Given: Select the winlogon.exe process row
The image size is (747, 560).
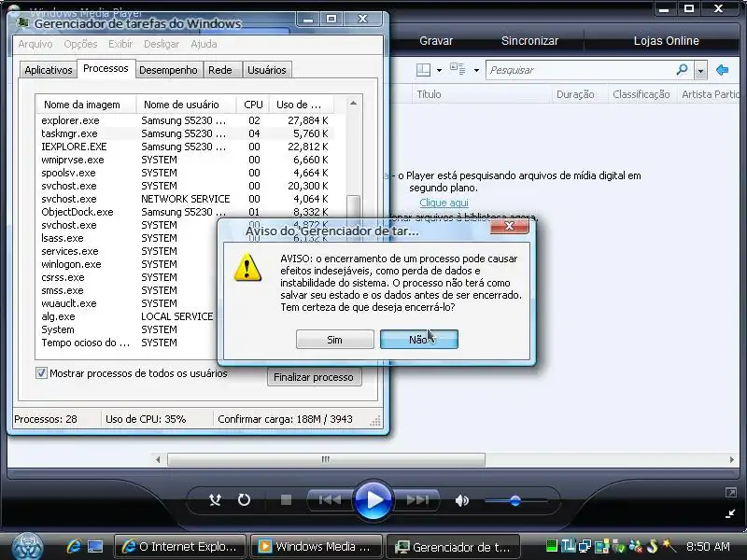Looking at the screenshot, I should click(x=126, y=264).
